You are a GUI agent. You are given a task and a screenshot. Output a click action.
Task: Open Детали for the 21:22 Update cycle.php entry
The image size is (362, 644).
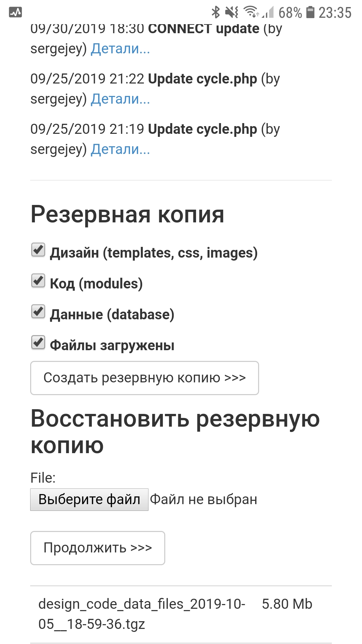click(x=120, y=99)
